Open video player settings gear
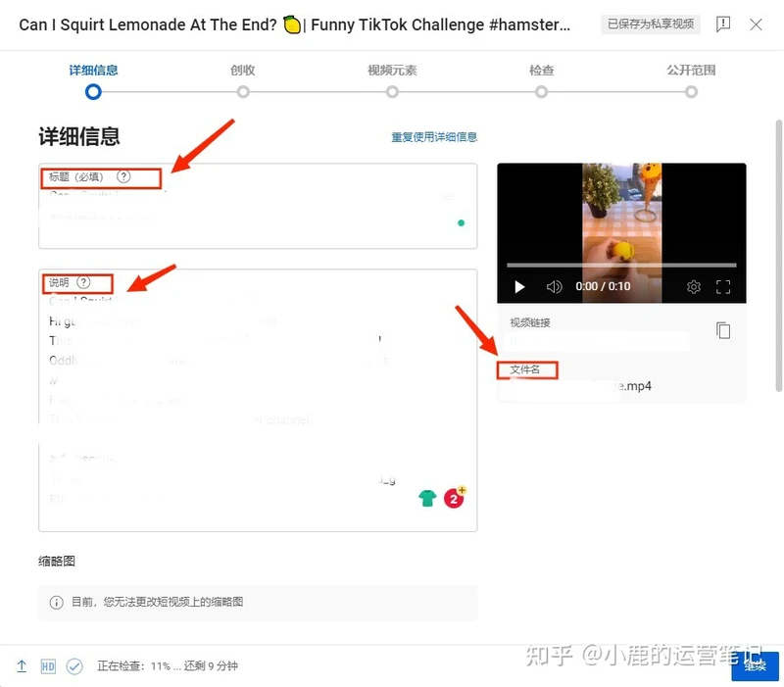 tap(693, 286)
